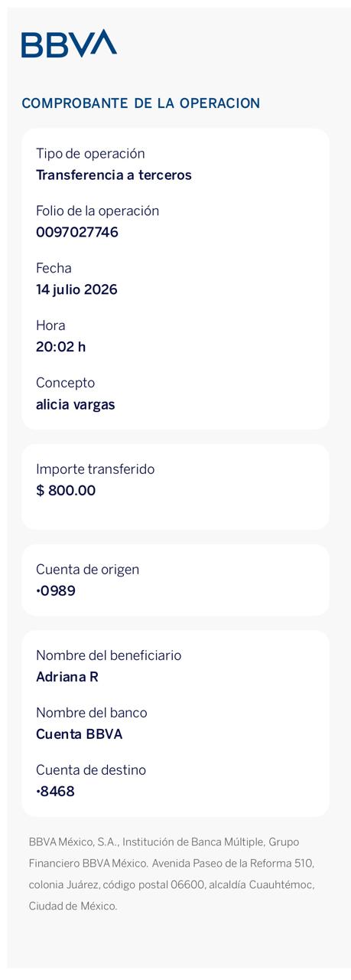Viewport: 351px width, 980px height.
Task: Select origin account ending 0989
Action: (x=56, y=591)
